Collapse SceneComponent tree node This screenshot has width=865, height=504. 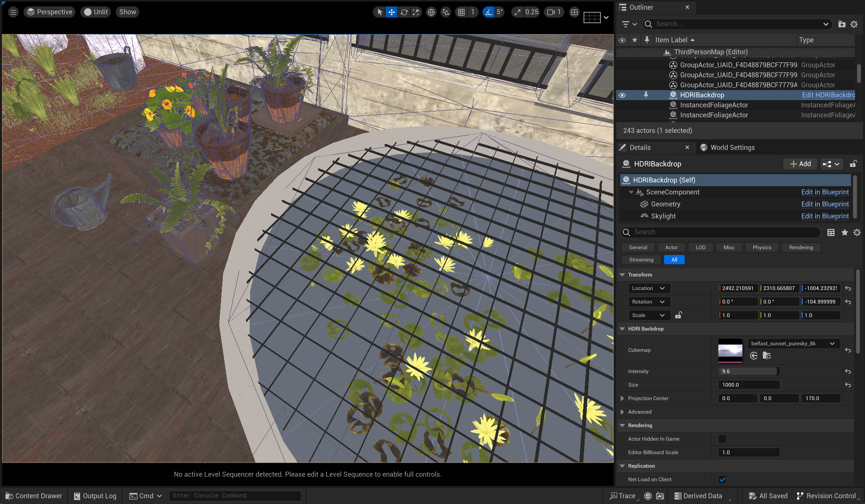631,192
